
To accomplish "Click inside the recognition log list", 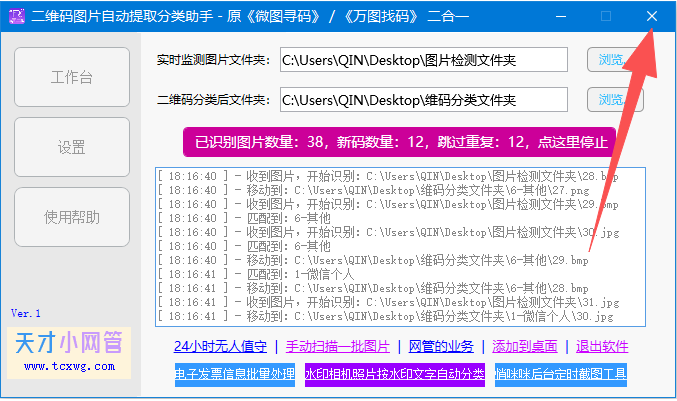I will coord(400,246).
